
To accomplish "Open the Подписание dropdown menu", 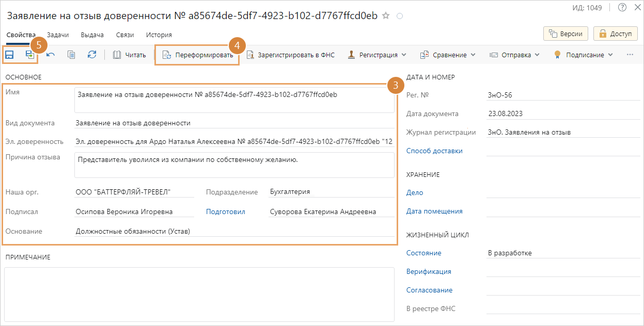I will (x=583, y=55).
